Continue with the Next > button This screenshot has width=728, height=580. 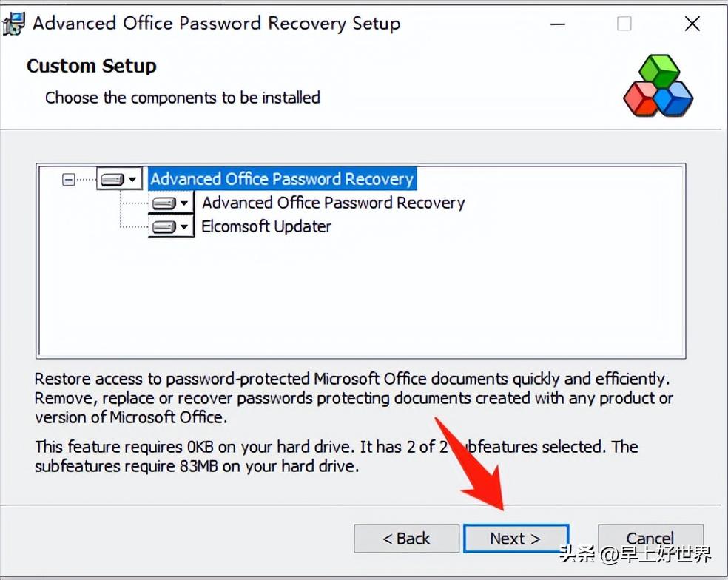[x=516, y=539]
